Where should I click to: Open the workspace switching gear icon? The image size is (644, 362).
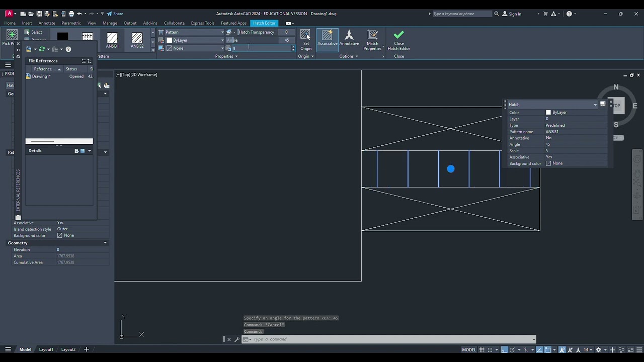(x=598, y=350)
